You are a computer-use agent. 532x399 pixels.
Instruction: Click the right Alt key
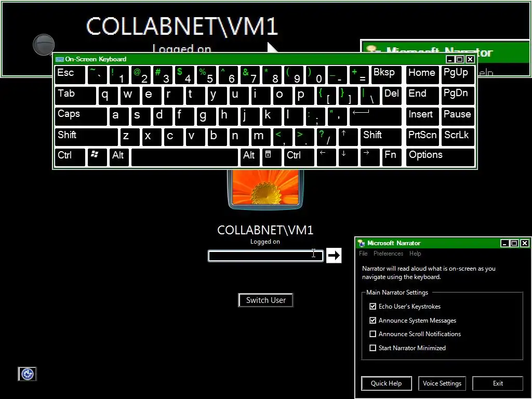(250, 157)
